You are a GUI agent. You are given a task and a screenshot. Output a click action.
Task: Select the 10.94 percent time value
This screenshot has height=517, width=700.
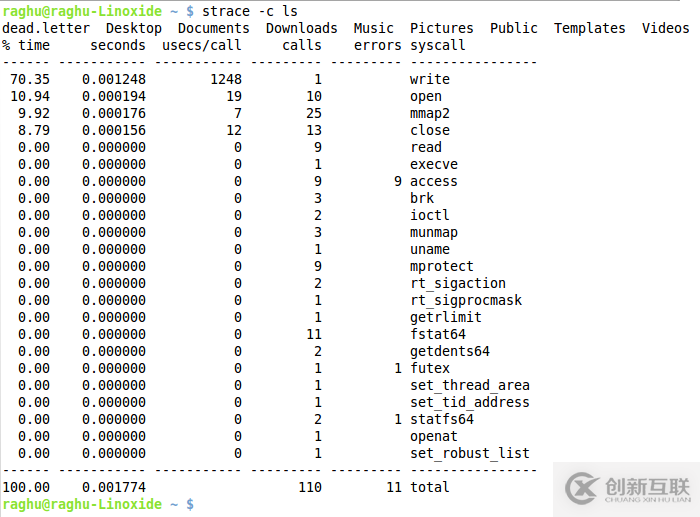(30, 96)
